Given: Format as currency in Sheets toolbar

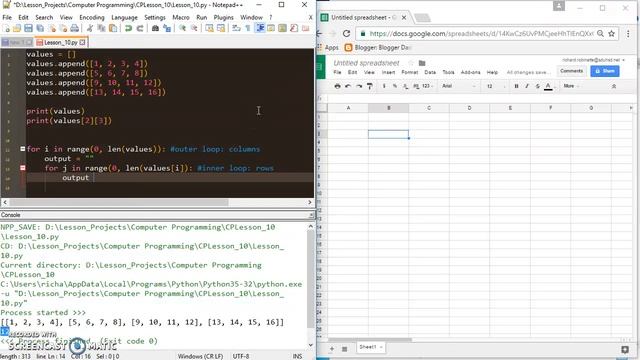Looking at the screenshot, I should tap(384, 86).
